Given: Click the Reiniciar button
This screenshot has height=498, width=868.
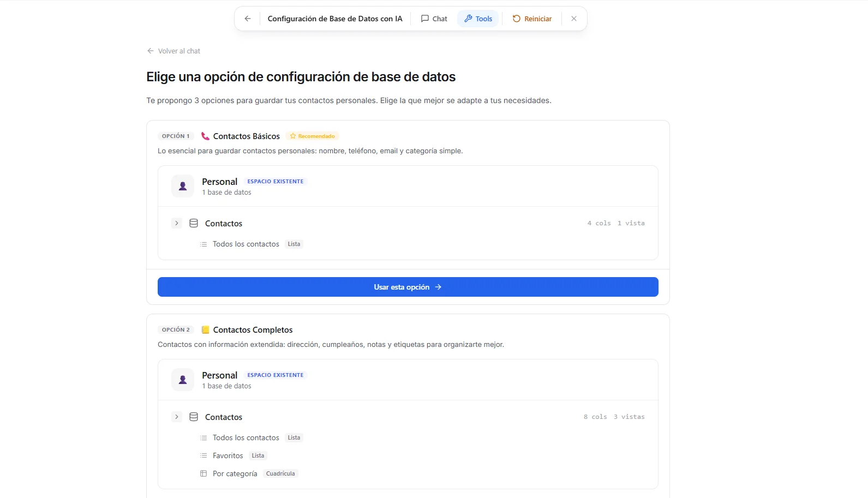Looking at the screenshot, I should coord(532,19).
